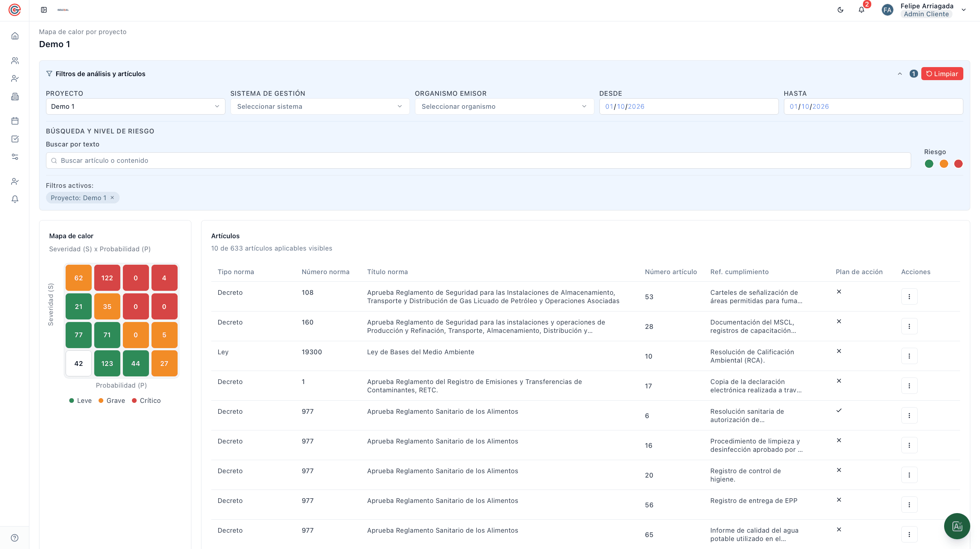
Task: Open the Proyecto dropdown showing Demo 1
Action: pos(136,107)
